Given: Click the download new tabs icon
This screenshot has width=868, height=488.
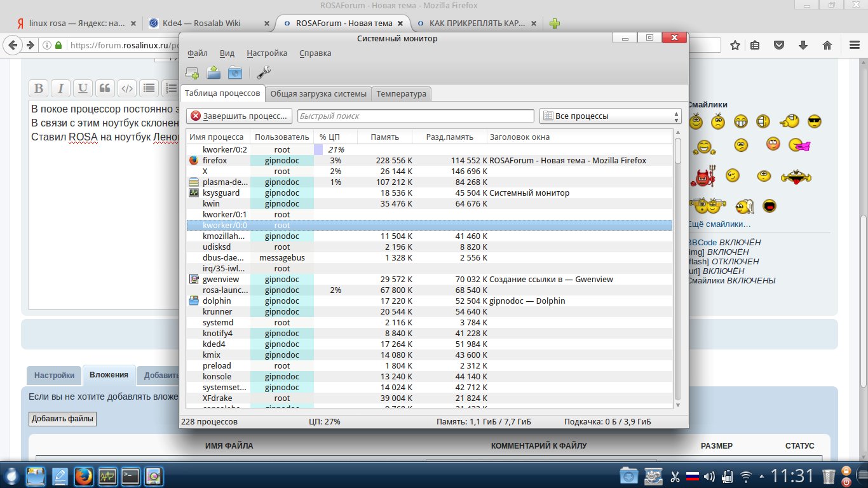Looking at the screenshot, I should (235, 73).
